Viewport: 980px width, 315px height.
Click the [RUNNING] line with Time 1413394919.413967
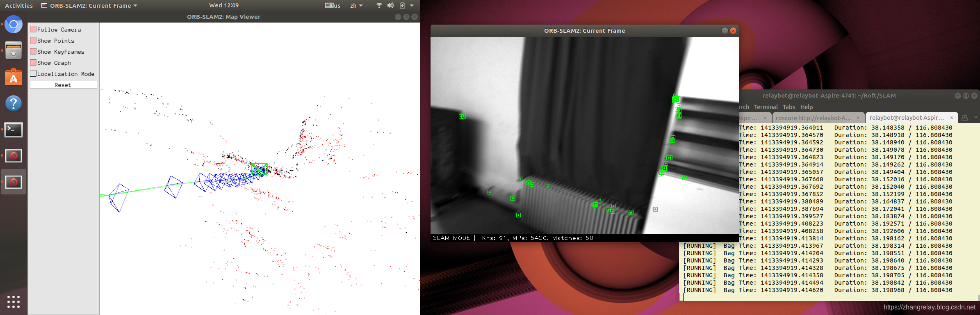point(818,246)
